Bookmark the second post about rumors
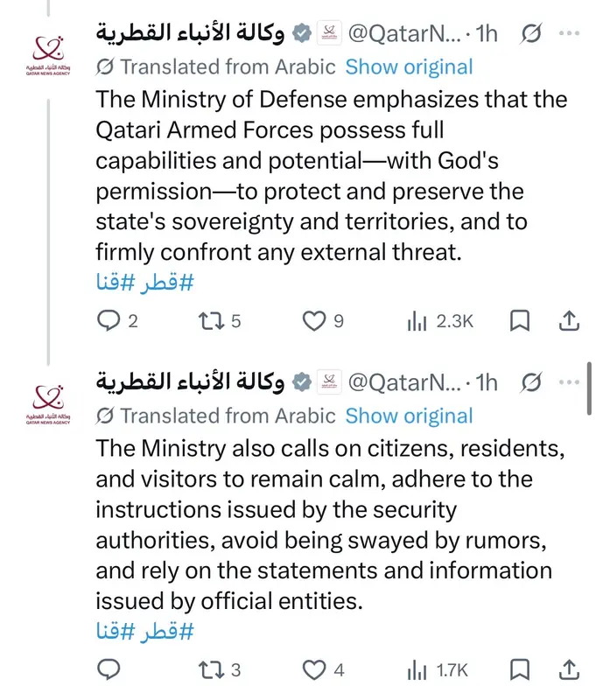This screenshot has width=596, height=700. click(520, 670)
